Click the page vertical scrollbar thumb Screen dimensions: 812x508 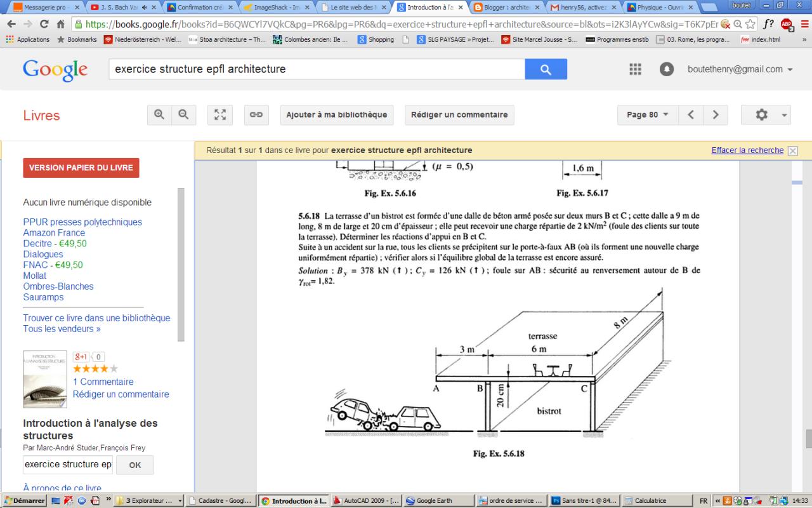pyautogui.click(x=808, y=439)
